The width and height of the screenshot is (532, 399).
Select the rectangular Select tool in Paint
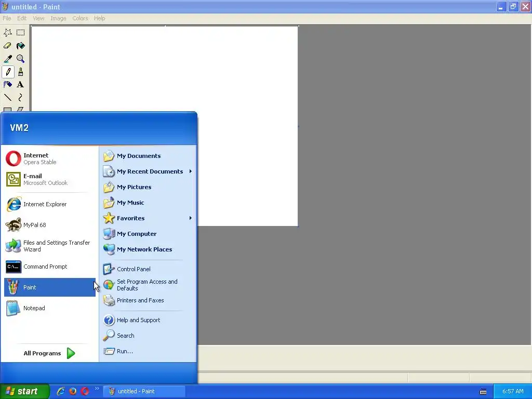tap(21, 33)
